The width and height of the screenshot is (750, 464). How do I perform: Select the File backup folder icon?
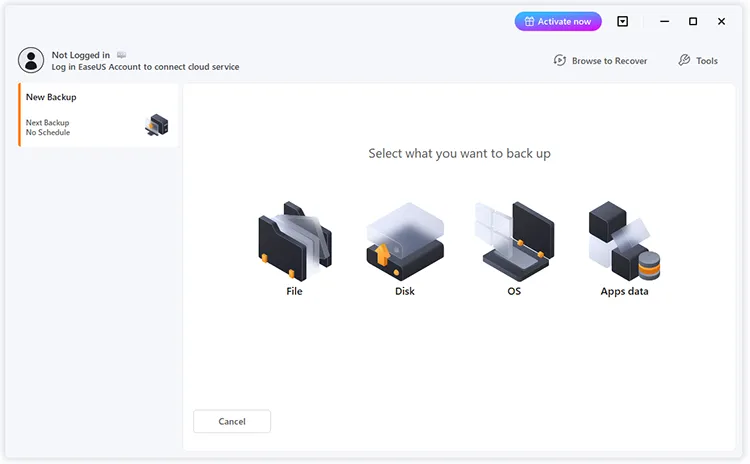click(294, 240)
